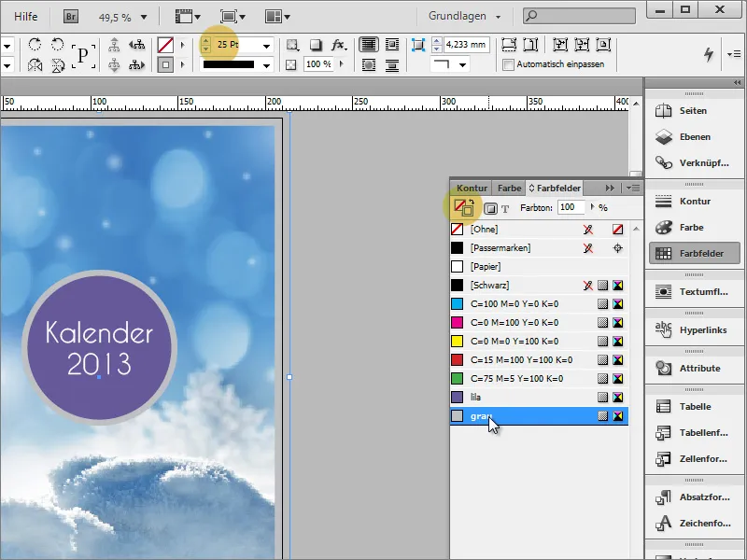
Task: Expand Farbfelder panel flyout menu
Action: 633,189
